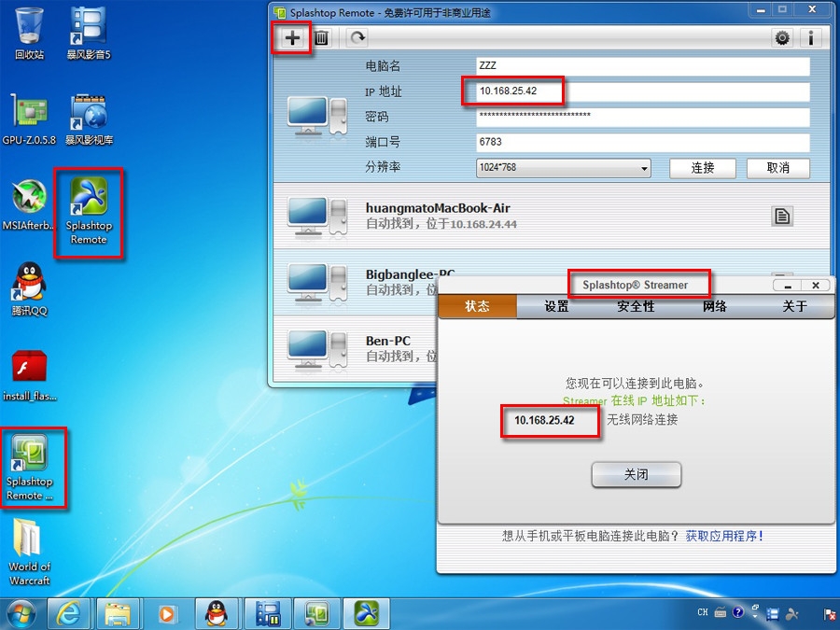The width and height of the screenshot is (840, 630).
Task: Launch MSIAfterburner desktop icon
Action: [29, 204]
